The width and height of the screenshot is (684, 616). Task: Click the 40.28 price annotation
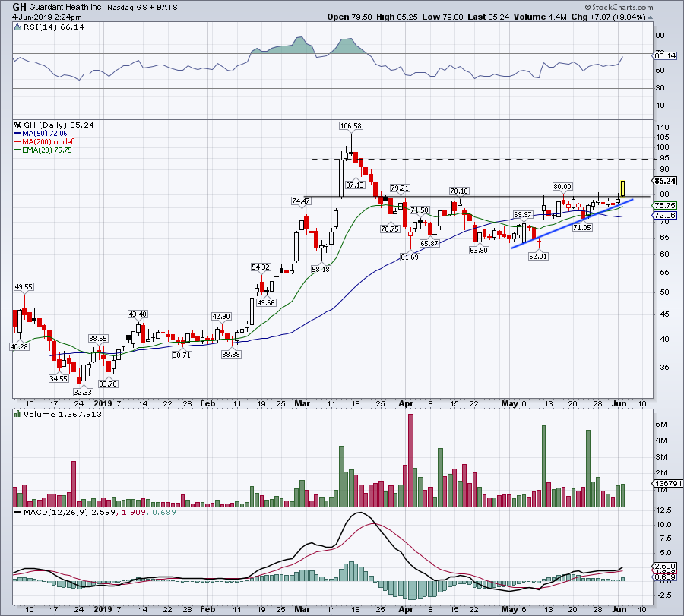[x=19, y=346]
